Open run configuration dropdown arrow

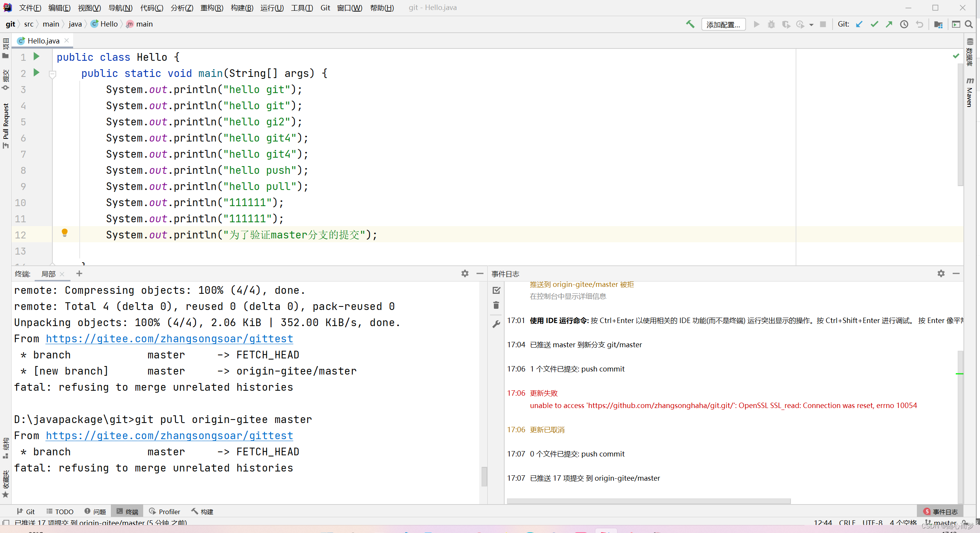tap(811, 25)
